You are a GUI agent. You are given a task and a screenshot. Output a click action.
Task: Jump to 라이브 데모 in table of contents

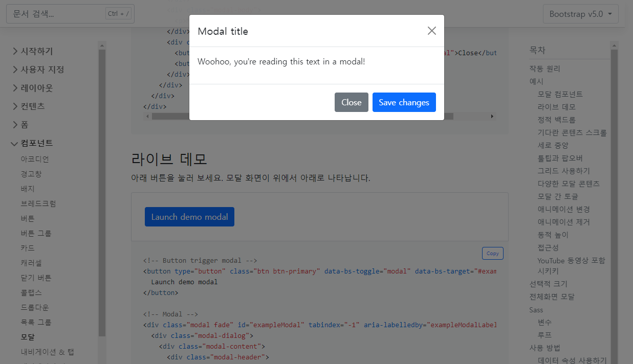(x=557, y=107)
